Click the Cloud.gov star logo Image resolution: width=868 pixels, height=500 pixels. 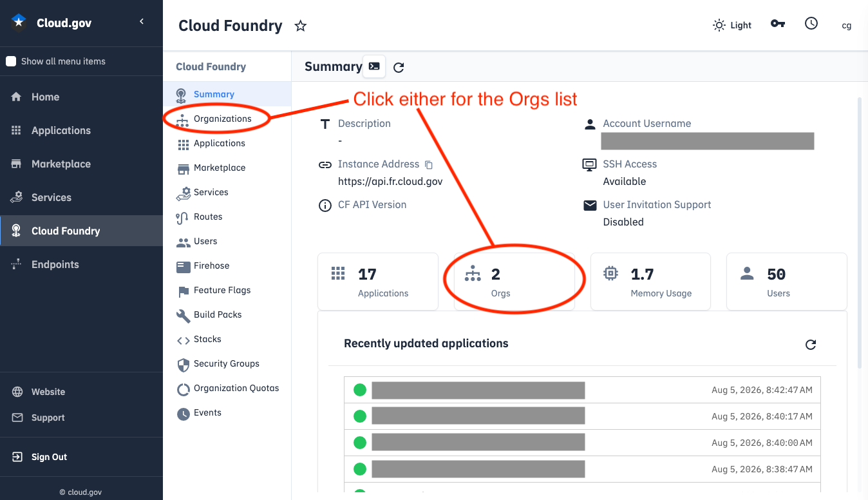pyautogui.click(x=19, y=23)
